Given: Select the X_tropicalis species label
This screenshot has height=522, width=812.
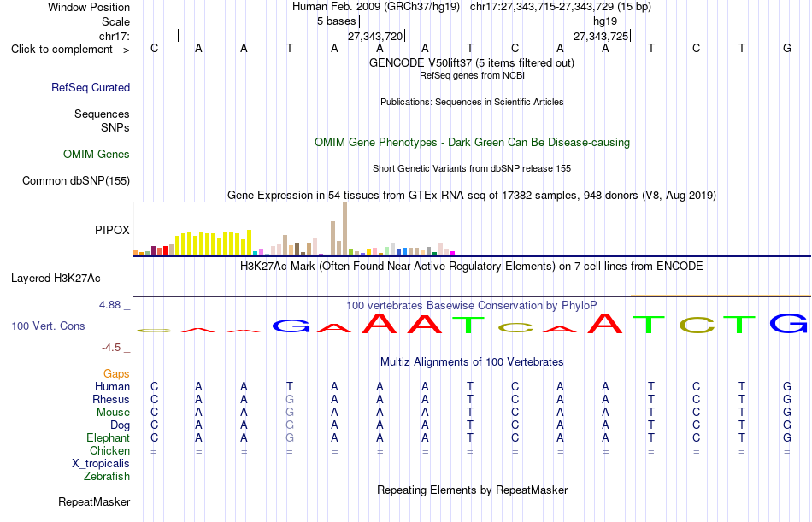Looking at the screenshot, I should click(101, 464).
